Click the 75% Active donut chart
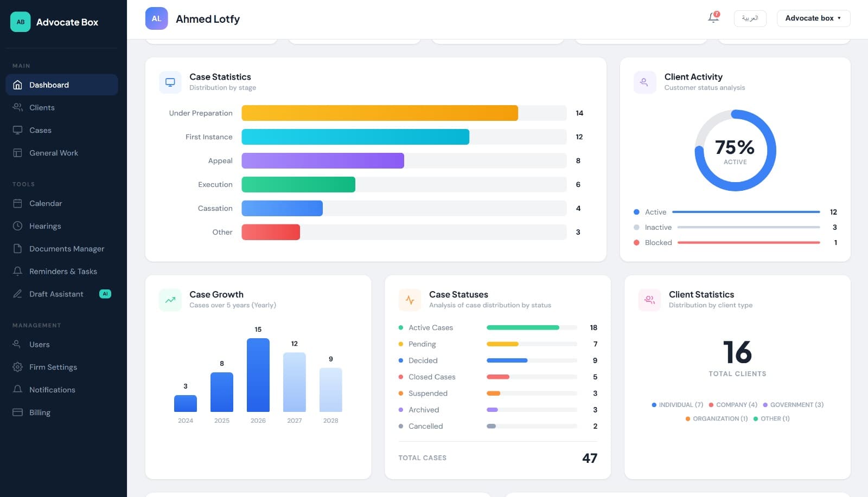Screen dimensions: 868x497 tap(735, 151)
